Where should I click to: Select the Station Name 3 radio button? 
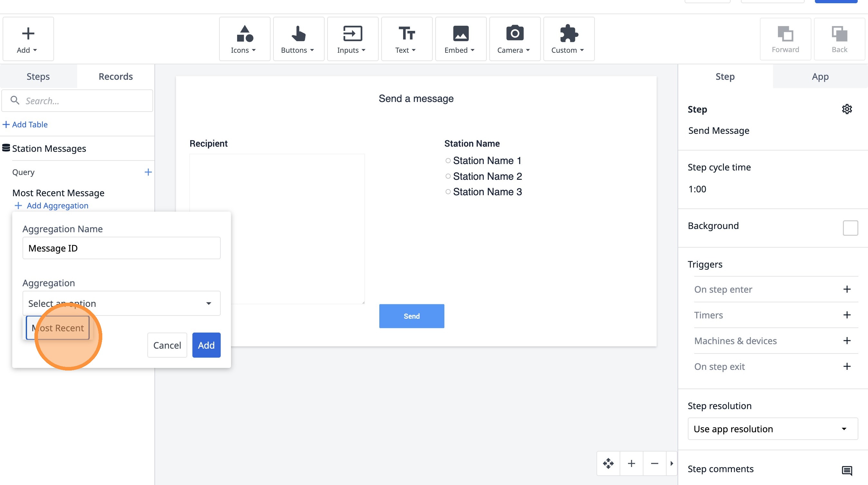click(448, 192)
